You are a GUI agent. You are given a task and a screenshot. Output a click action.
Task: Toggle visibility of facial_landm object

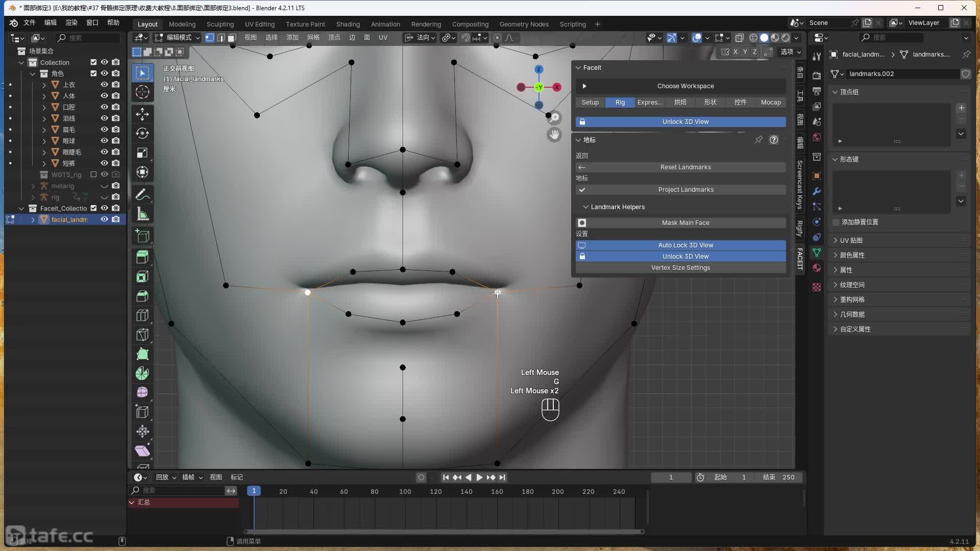click(104, 219)
